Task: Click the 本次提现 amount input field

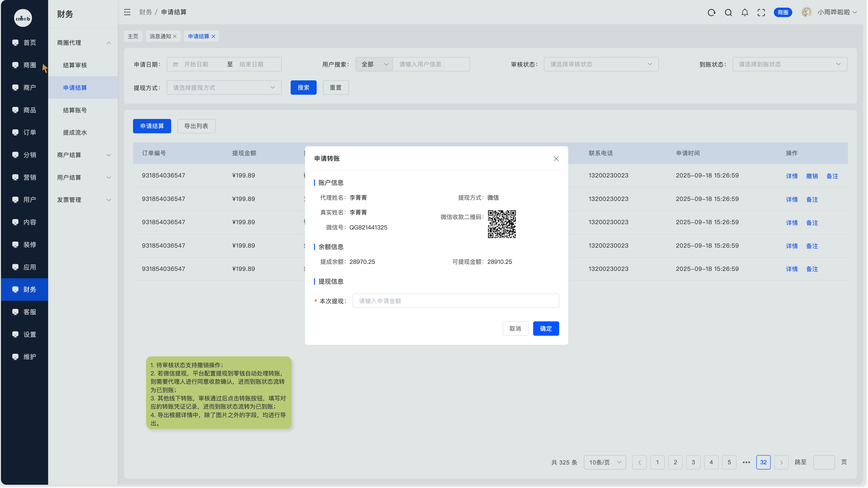Action: click(456, 301)
